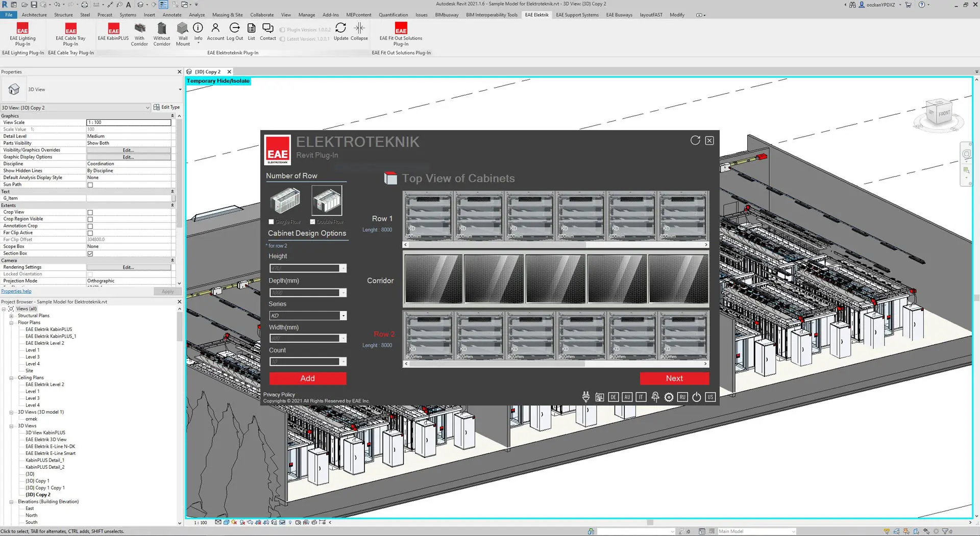Viewport: 980px width, 536px height.
Task: Open the EAE Lighting Plug-In tool
Action: 22,34
